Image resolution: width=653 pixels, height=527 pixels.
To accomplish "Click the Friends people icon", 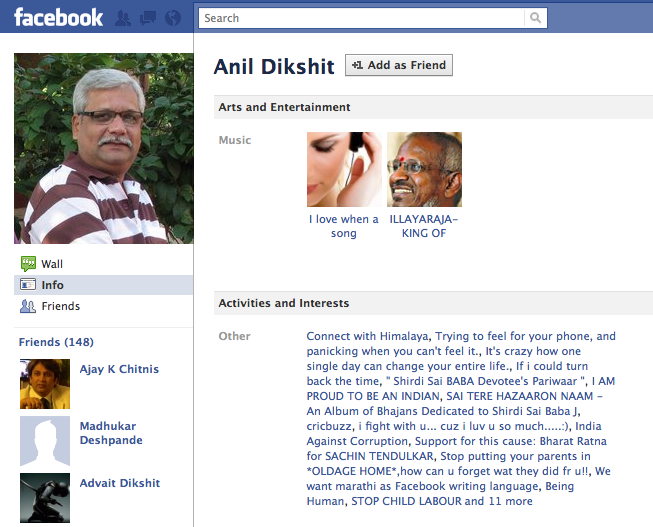I will click(x=28, y=306).
